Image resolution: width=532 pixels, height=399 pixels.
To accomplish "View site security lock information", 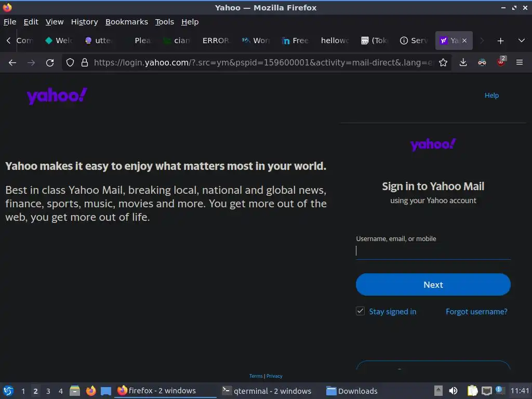I will coord(85,62).
